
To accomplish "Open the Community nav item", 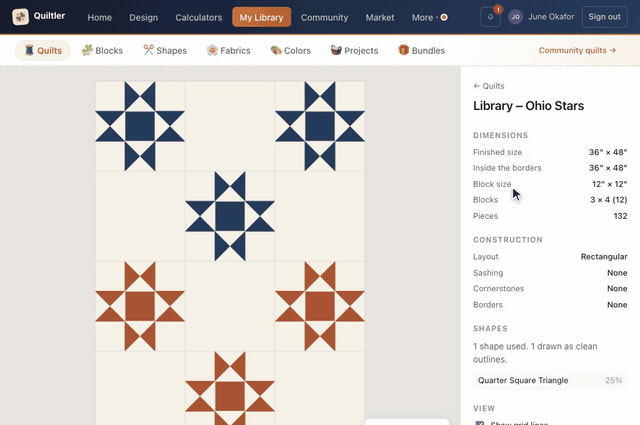I will pyautogui.click(x=324, y=18).
